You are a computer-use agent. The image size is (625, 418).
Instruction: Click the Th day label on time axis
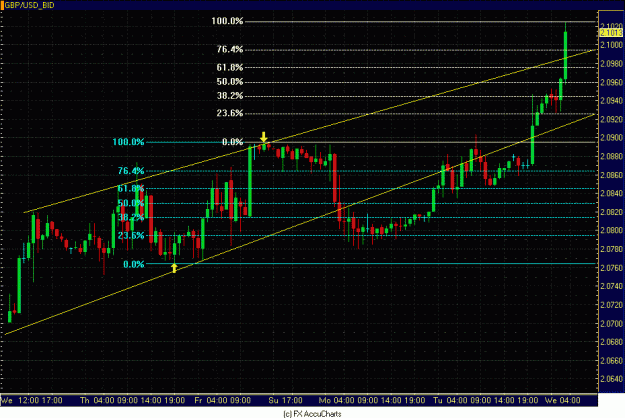click(85, 400)
